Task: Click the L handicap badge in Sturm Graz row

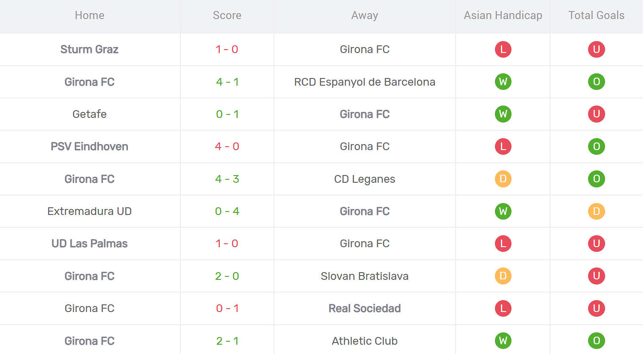Action: pyautogui.click(x=503, y=49)
